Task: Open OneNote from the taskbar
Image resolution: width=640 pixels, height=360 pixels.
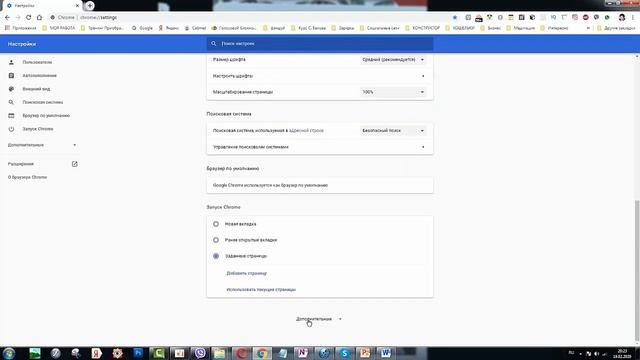Action: [303, 353]
